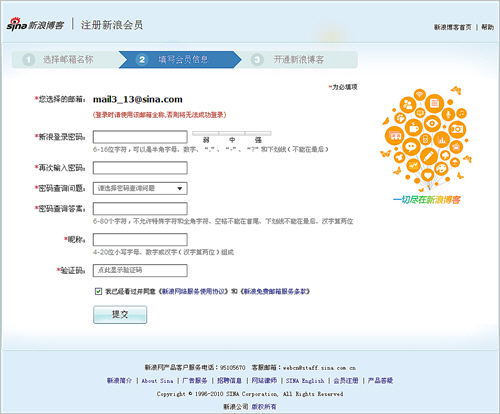Open the 招聘信息 footer link
The width and height of the screenshot is (500, 414).
coord(229,380)
